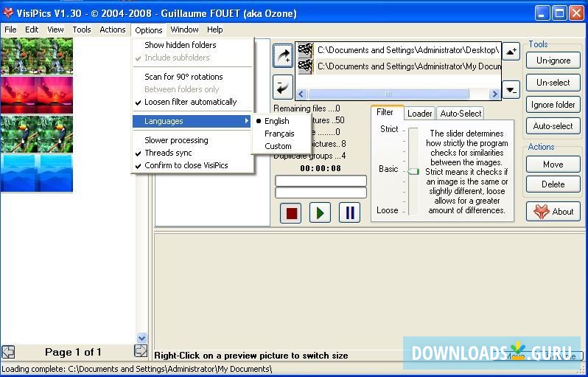
Task: Click the Move button
Action: (553, 165)
